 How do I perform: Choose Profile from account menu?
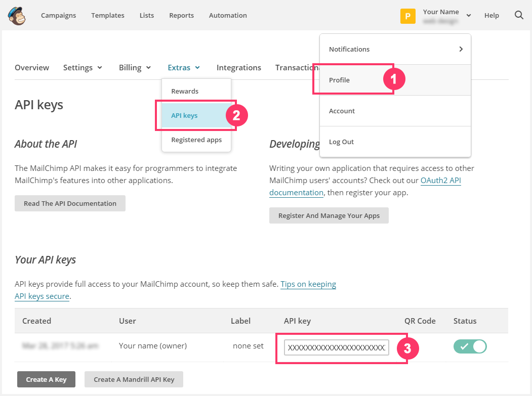[x=395, y=80]
